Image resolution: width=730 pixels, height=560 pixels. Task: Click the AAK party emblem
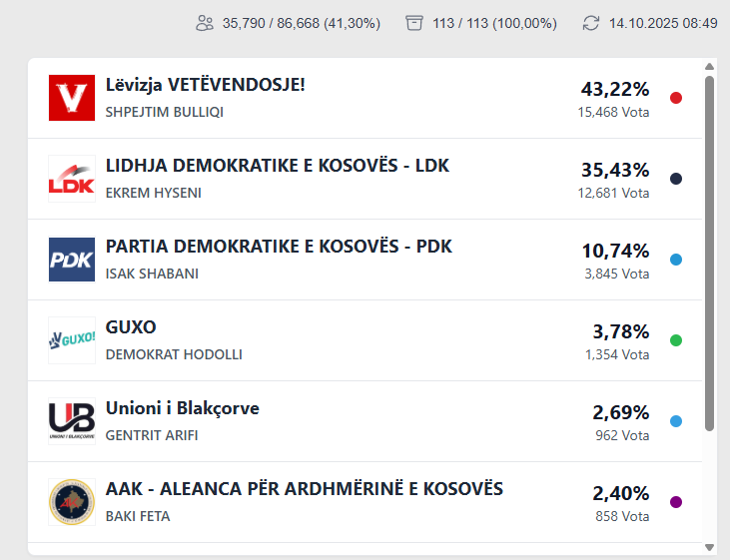(72, 502)
